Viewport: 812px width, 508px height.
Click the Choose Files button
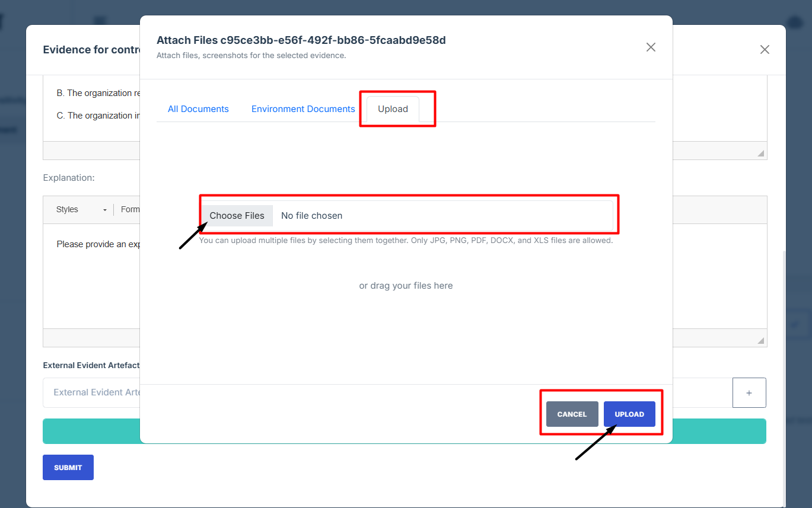[x=237, y=216]
